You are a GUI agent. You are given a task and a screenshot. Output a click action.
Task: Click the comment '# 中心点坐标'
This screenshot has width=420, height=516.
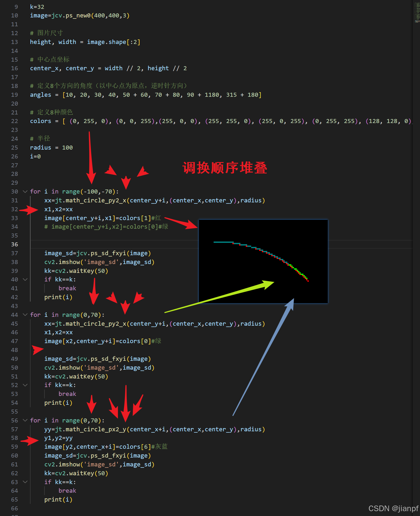click(50, 59)
